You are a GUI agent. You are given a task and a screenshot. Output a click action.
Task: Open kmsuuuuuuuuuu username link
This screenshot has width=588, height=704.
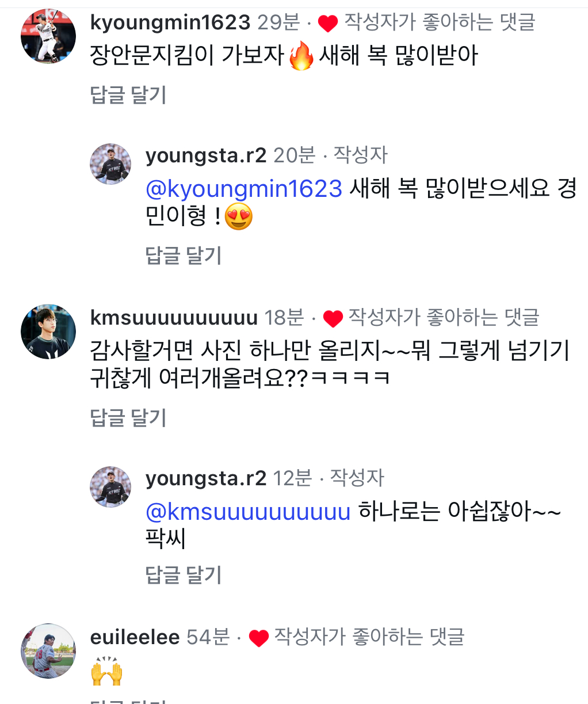(x=174, y=317)
